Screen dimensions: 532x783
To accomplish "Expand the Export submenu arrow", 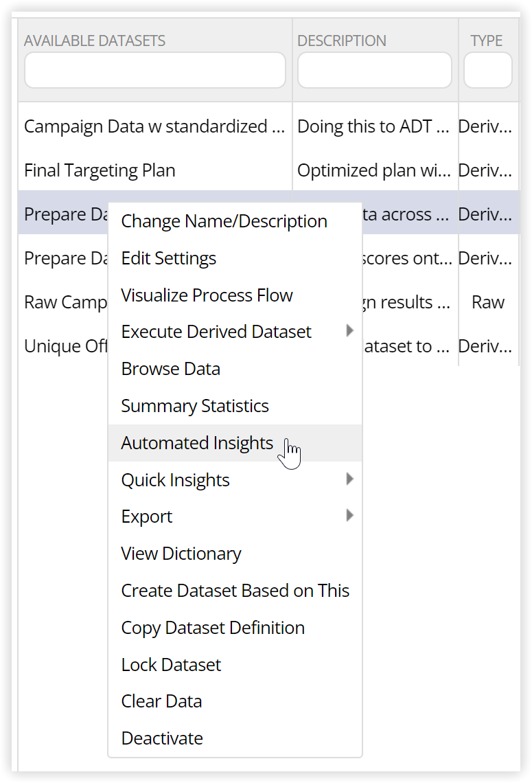I will point(350,515).
